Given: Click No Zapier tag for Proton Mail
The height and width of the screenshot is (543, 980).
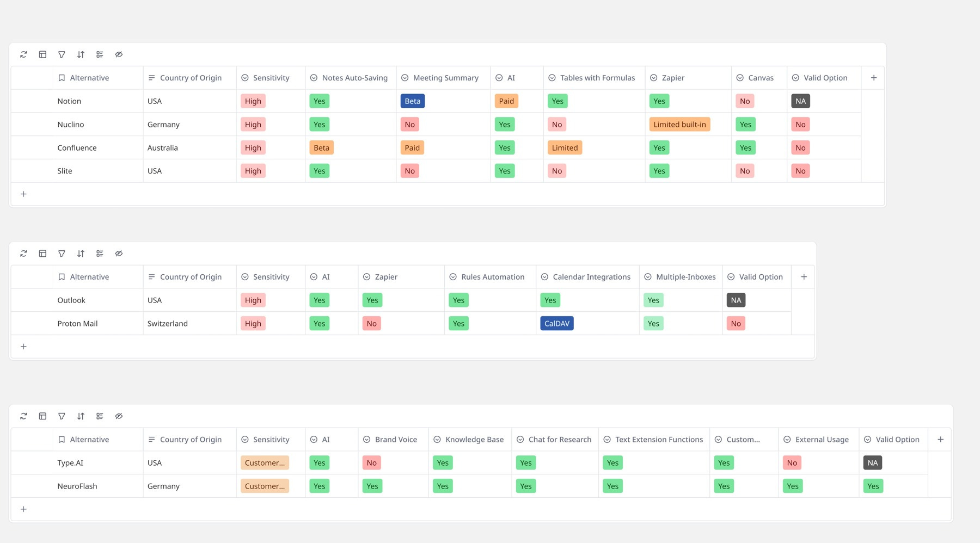Looking at the screenshot, I should (x=371, y=324).
